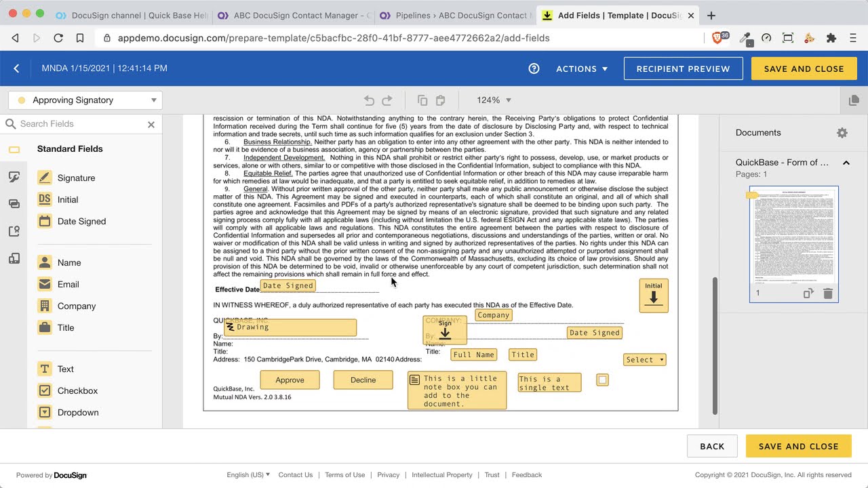Click the Decline button on the document

[x=363, y=380]
